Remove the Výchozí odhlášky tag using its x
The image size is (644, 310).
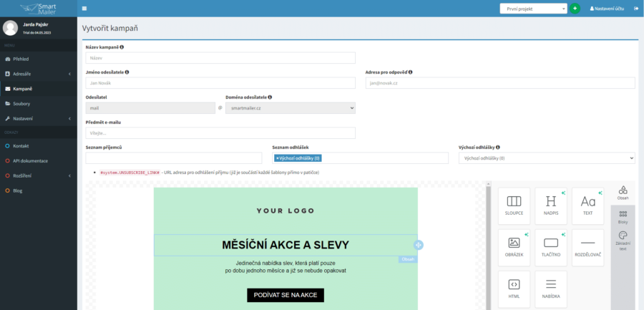pos(277,158)
